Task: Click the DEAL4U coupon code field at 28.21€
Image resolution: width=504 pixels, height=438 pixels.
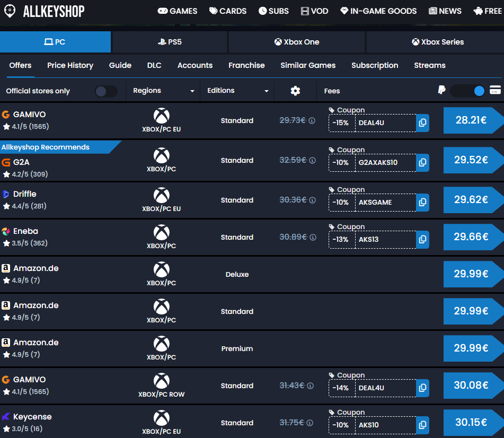Action: pos(385,123)
